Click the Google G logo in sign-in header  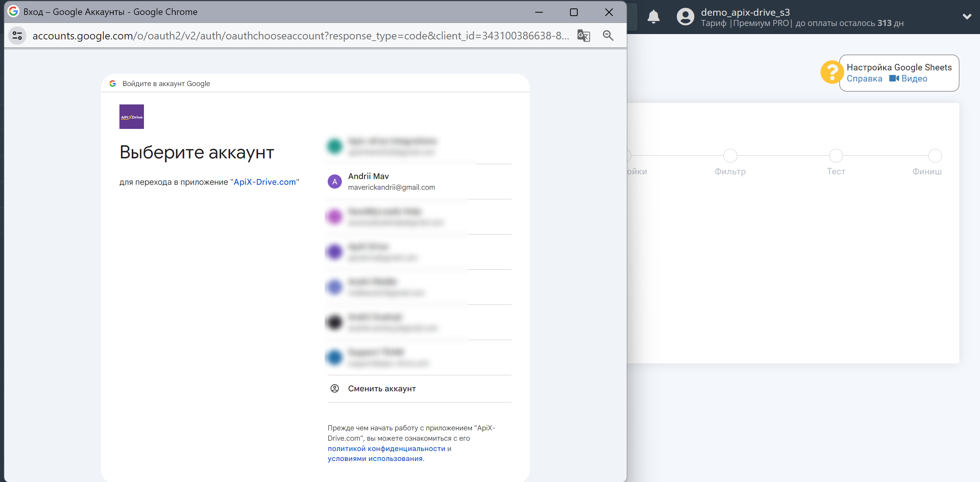point(113,83)
